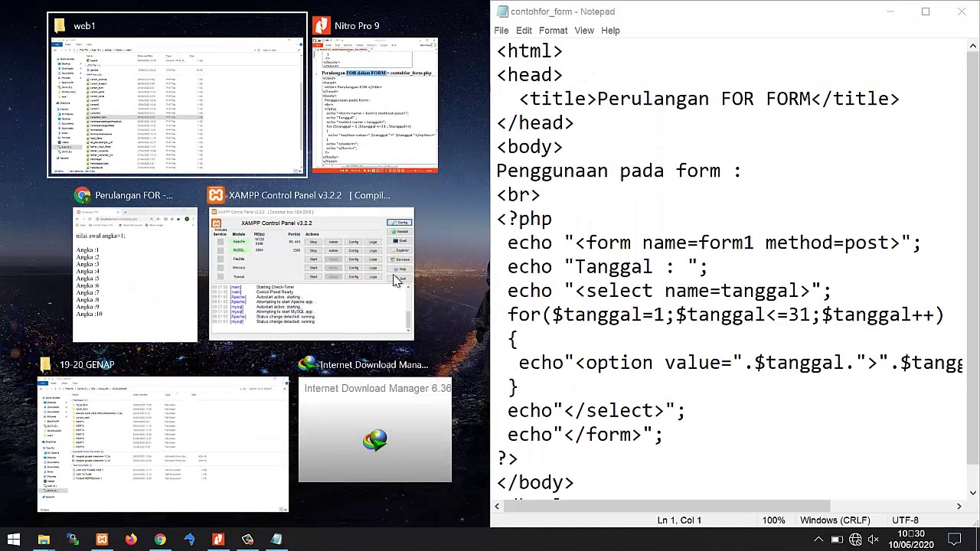Click the 'Windows (CRLF)' status entry
980x551 pixels.
click(835, 520)
